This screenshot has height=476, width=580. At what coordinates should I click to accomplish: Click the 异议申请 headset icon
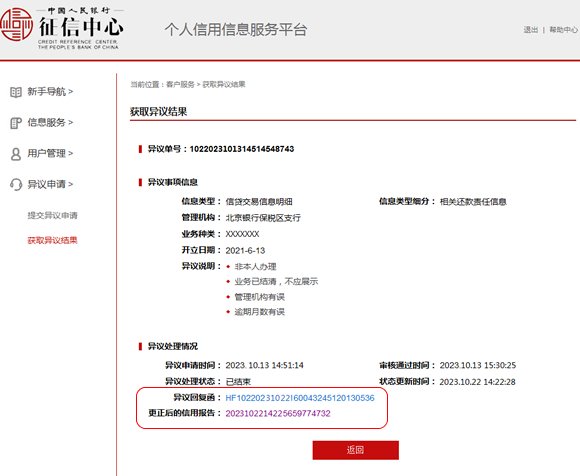pyautogui.click(x=16, y=185)
